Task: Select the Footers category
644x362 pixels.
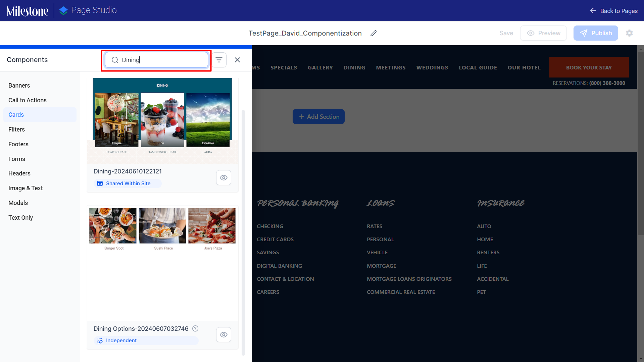Action: tap(40, 144)
